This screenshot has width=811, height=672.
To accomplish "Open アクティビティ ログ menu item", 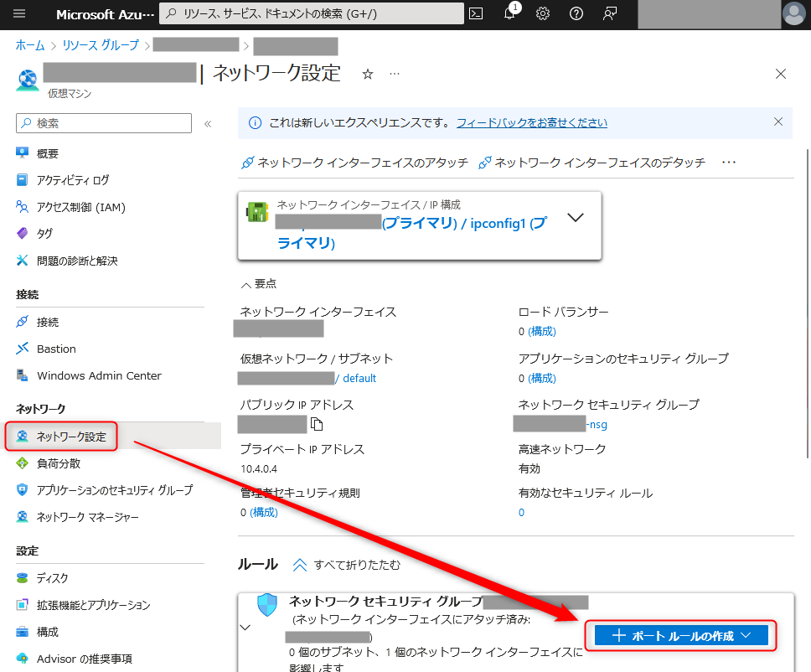I will coord(63,180).
